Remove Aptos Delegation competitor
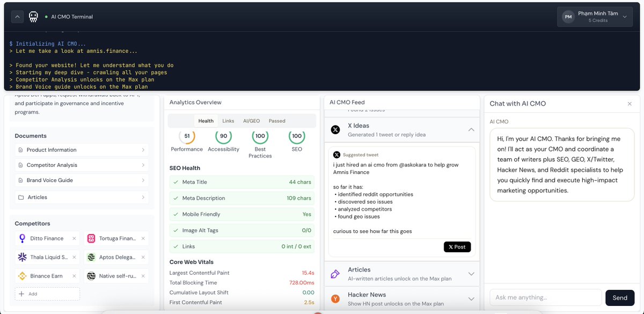This screenshot has width=644, height=314. pos(143,257)
